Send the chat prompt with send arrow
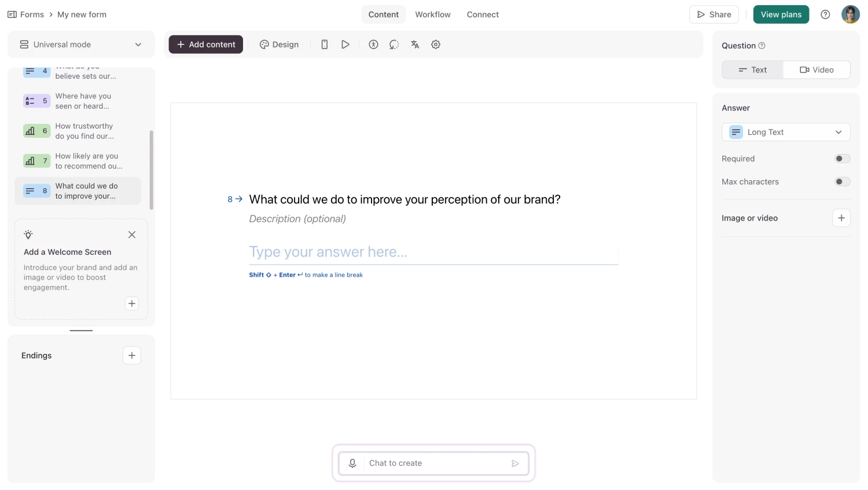The height and width of the screenshot is (490, 868). tap(514, 463)
